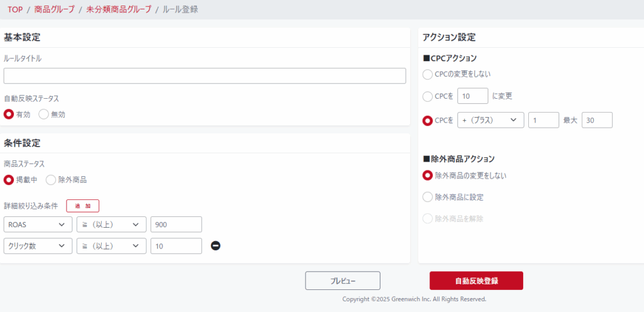This screenshot has width=644, height=312.
Task: Focus the ルールタイトル text field
Action: [204, 76]
